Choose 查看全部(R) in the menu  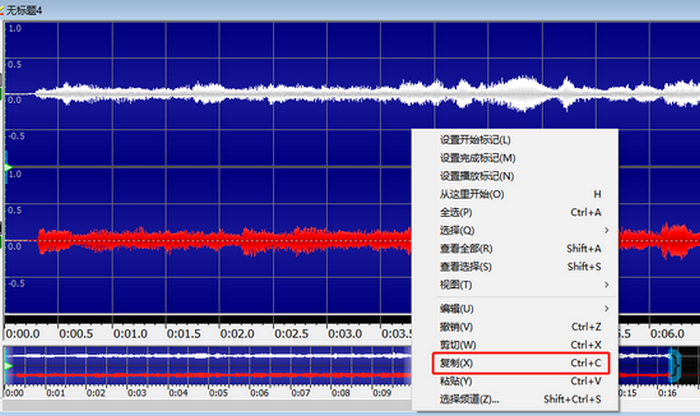tap(515, 249)
